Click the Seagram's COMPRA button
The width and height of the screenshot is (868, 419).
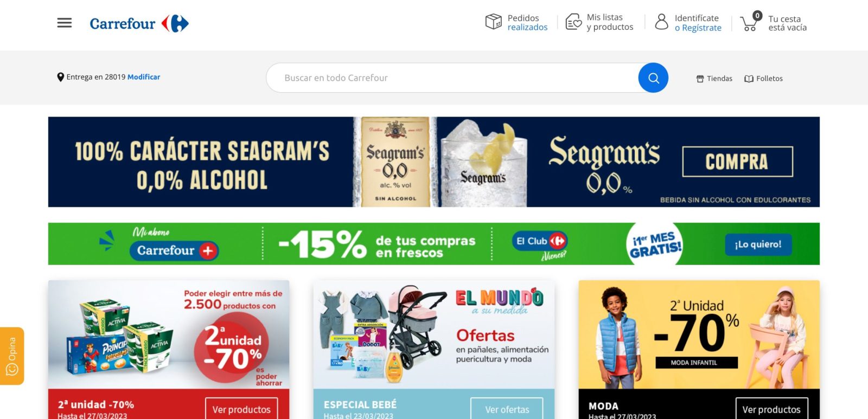click(x=738, y=162)
